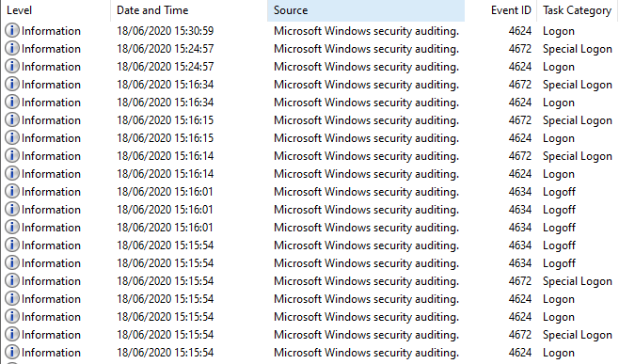Click Event ID 4624 in the 15:16:14 row
Image resolution: width=635 pixels, height=364 pixels.
pyautogui.click(x=520, y=174)
